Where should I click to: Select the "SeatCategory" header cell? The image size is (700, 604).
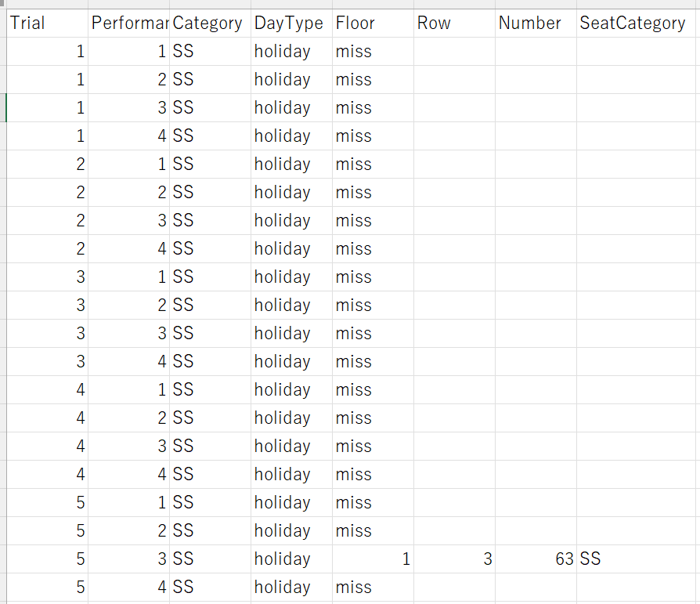pos(636,24)
